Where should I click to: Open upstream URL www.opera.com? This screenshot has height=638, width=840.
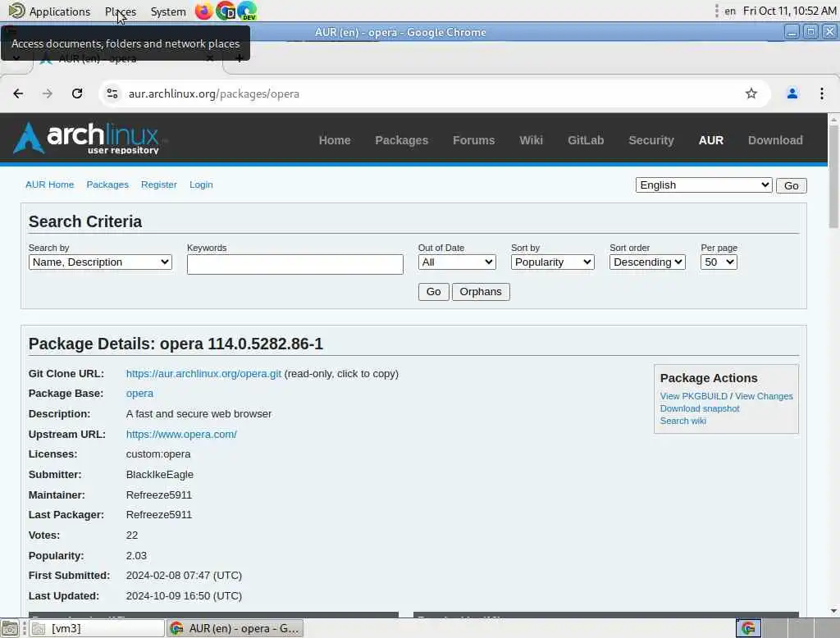[181, 435]
